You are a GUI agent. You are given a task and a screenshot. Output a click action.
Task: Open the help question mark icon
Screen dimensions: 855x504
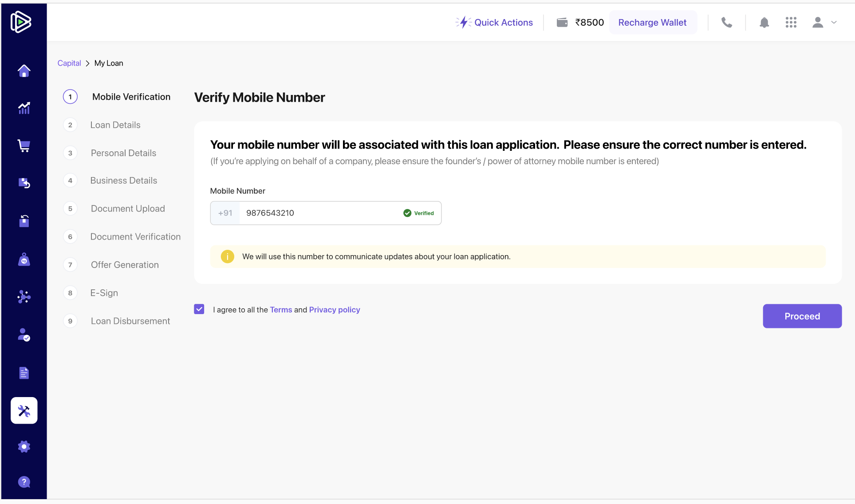(24, 482)
